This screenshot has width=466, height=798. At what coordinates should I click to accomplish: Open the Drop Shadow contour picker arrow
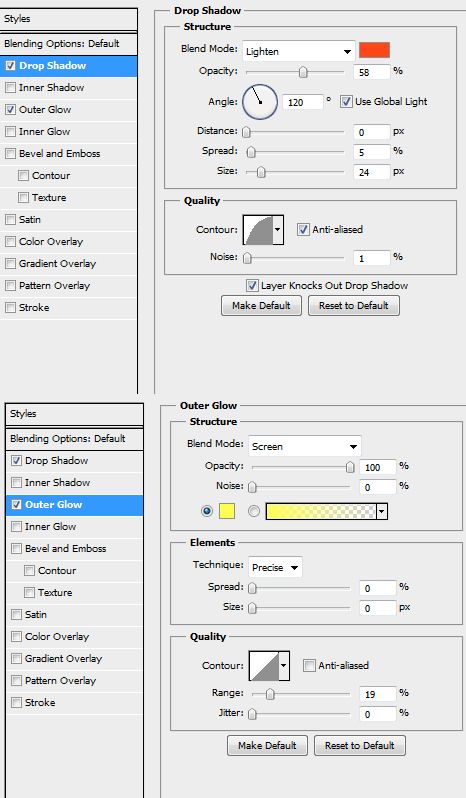278,230
